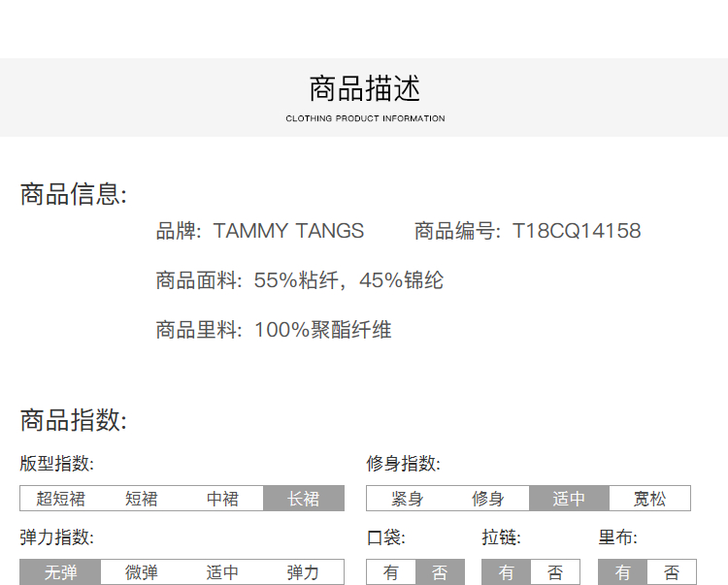
Task: Set 里布 to 否
Action: point(671,572)
